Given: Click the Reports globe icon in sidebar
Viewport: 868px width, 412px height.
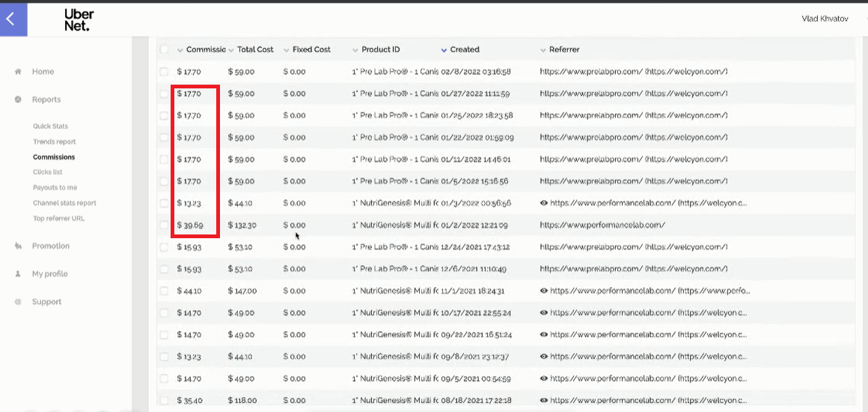Looking at the screenshot, I should 18,100.
